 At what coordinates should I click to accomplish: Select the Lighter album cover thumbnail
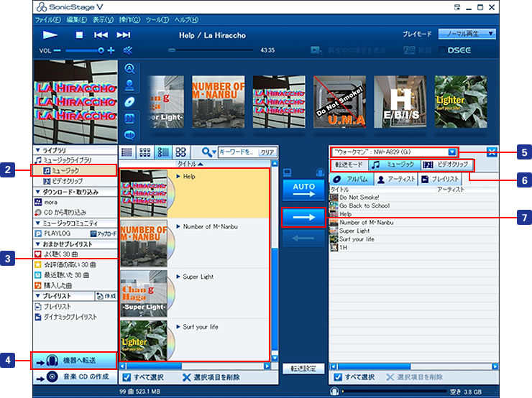point(461,102)
